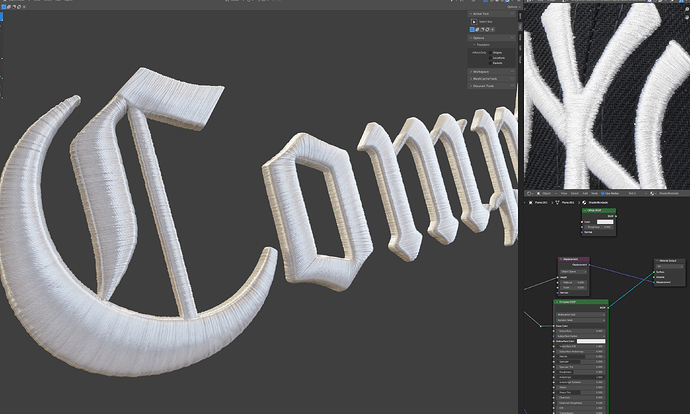This screenshot has height=414, width=690.
Task: Open Displacement node Object Space dropdown
Action: [x=573, y=271]
